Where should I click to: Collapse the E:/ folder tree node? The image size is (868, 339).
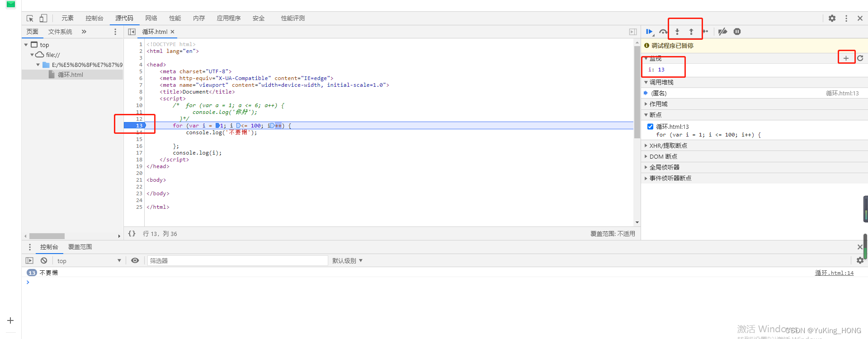click(x=38, y=65)
